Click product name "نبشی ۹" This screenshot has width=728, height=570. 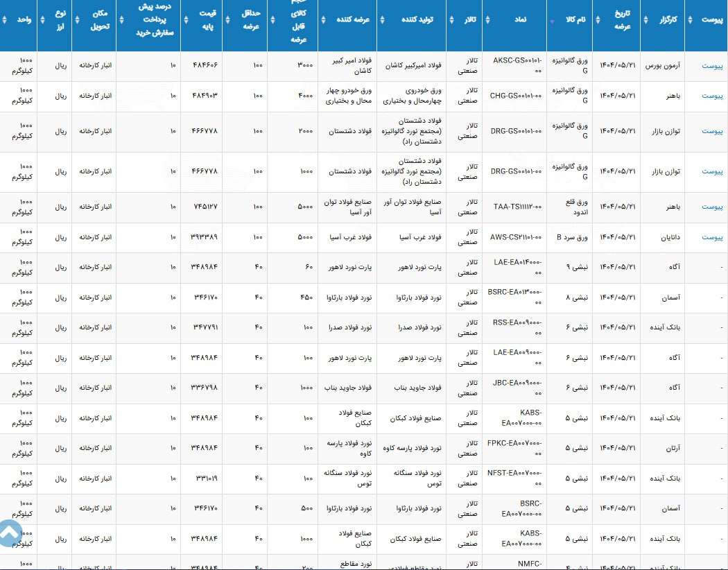click(x=577, y=267)
